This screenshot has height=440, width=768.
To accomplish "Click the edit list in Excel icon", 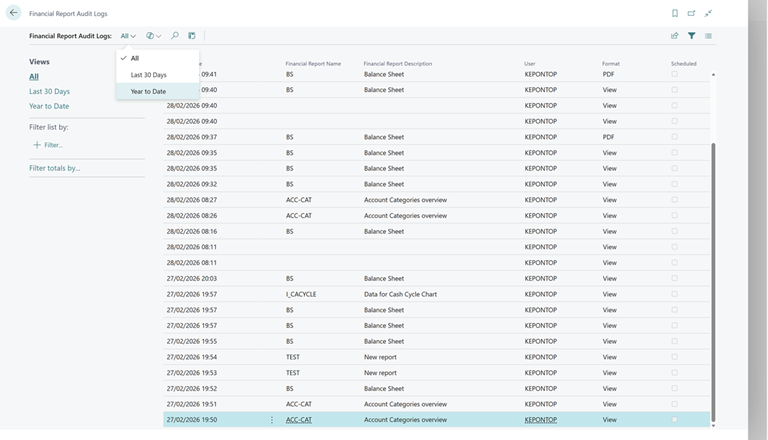I will (x=192, y=36).
